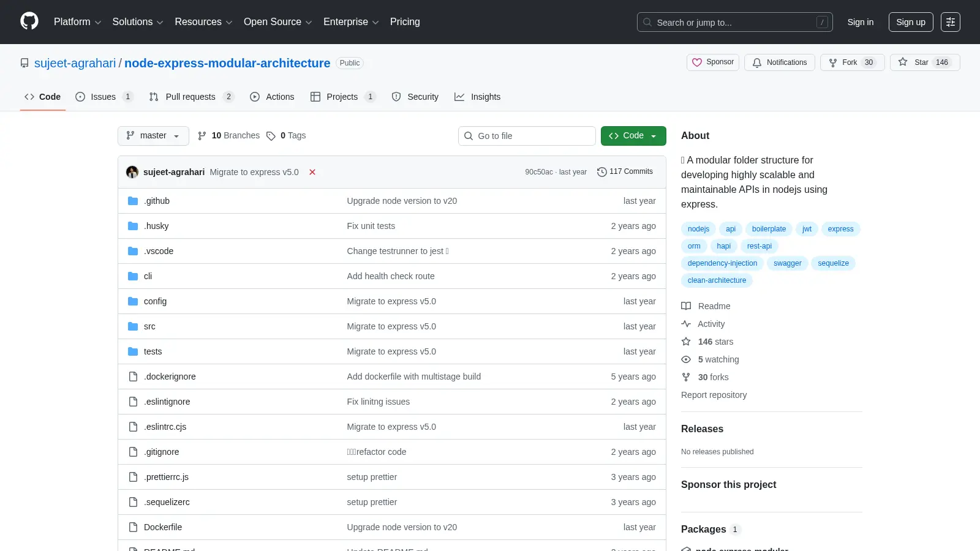Open the .eslintrc.cjs file

pos(165,427)
